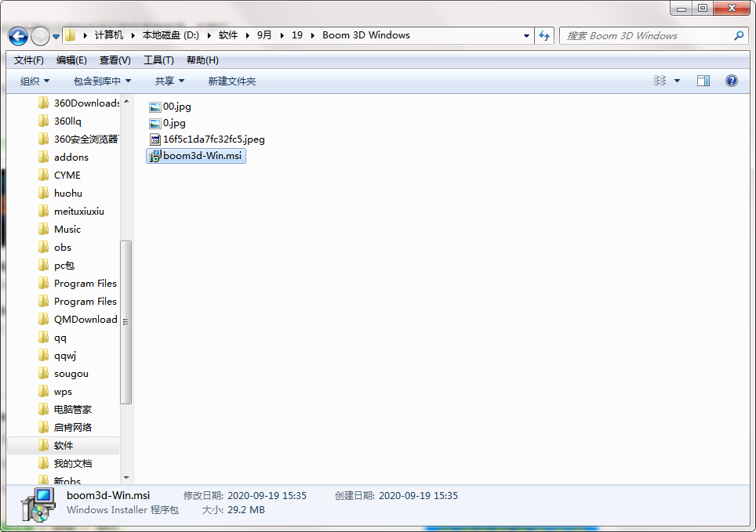Select the highlighted 软件 folder in the tree

click(64, 445)
